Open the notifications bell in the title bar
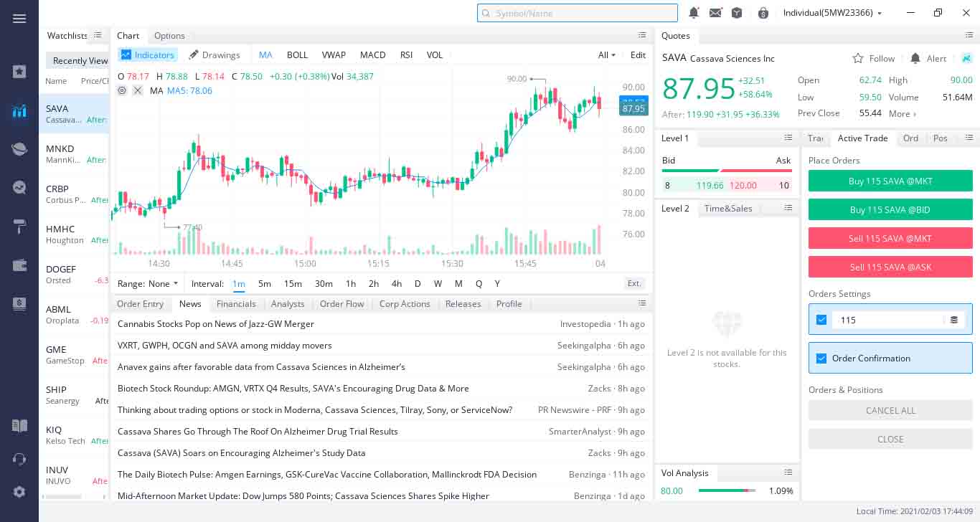Screen dimensions: 980x522 (694, 12)
